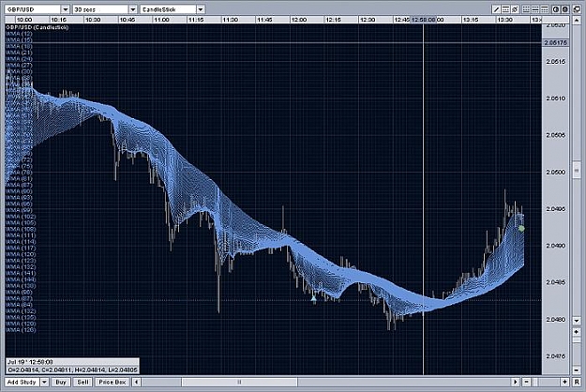Click the vertical scrollbar thumb
This screenshot has height=392, width=586.
[577, 171]
